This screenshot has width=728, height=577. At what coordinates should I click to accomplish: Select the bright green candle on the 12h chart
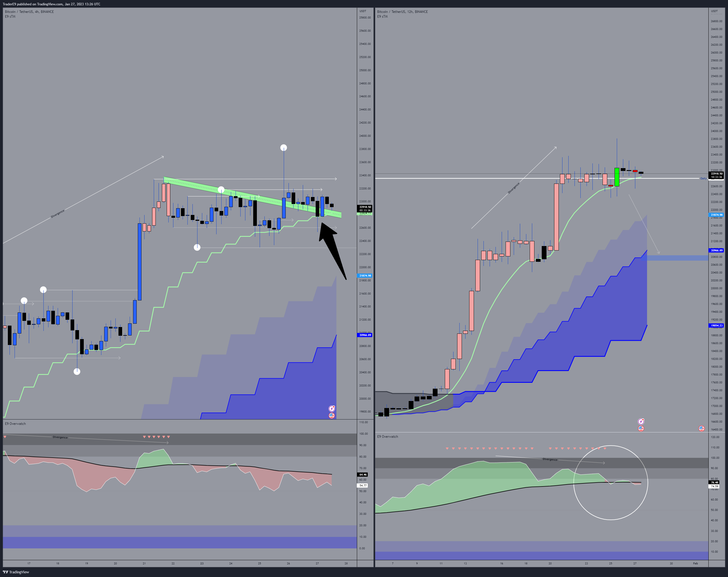tap(617, 177)
